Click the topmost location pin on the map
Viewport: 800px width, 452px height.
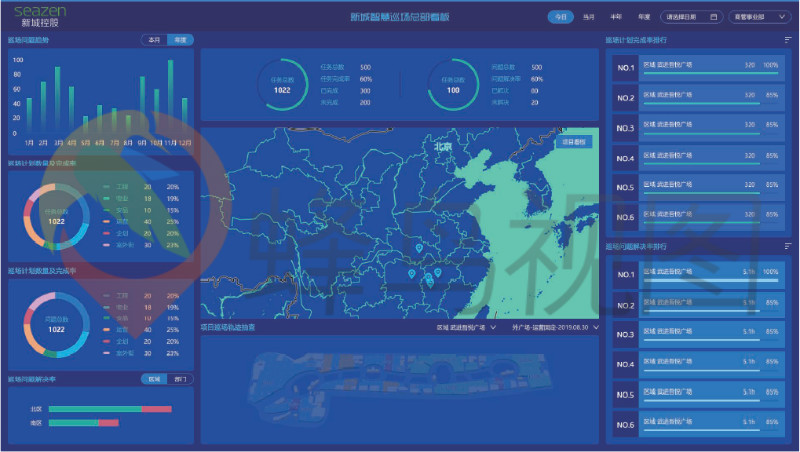(419, 248)
